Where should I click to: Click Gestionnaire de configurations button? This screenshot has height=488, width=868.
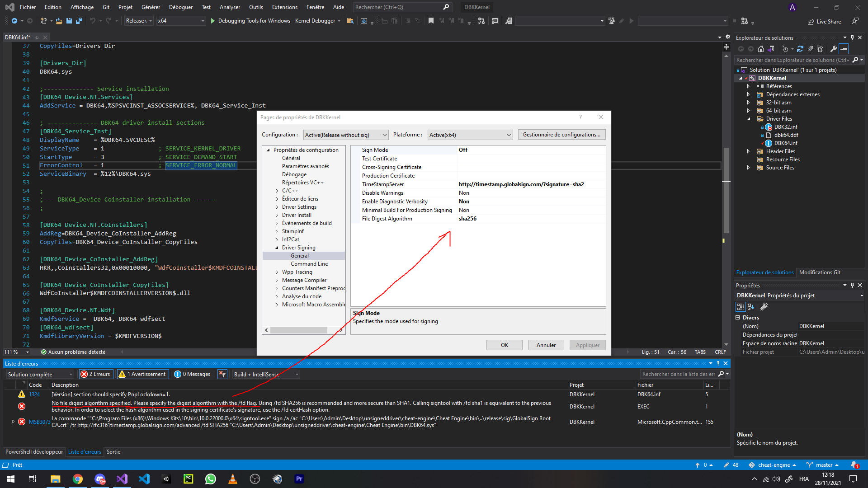[561, 135]
